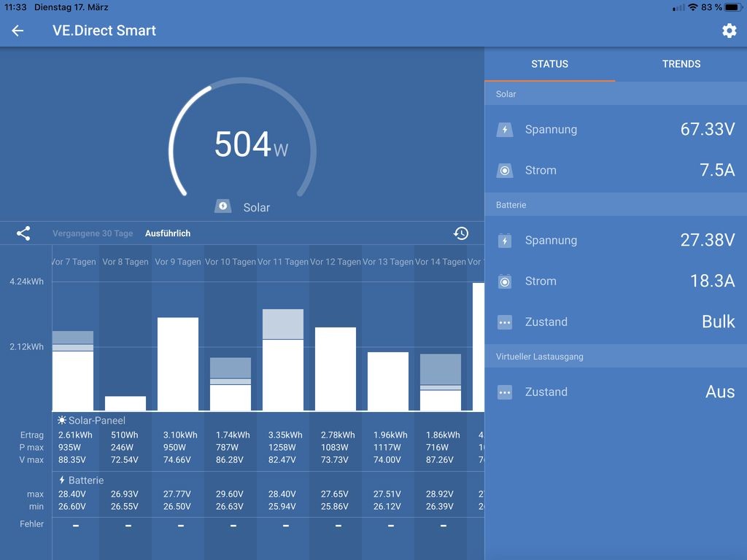
Task: Tap the 1117W P max value
Action: (x=387, y=448)
